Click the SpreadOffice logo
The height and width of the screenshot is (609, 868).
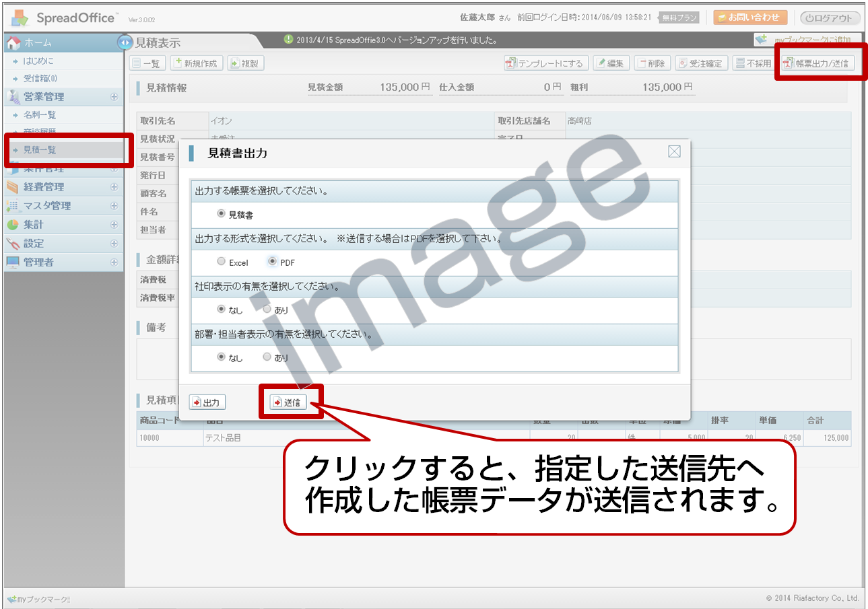pyautogui.click(x=65, y=17)
